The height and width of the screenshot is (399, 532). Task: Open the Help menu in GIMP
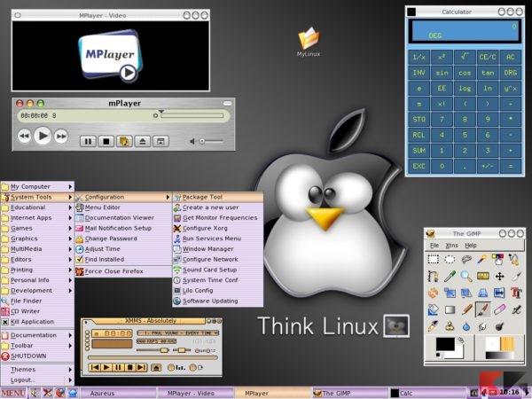[471, 246]
